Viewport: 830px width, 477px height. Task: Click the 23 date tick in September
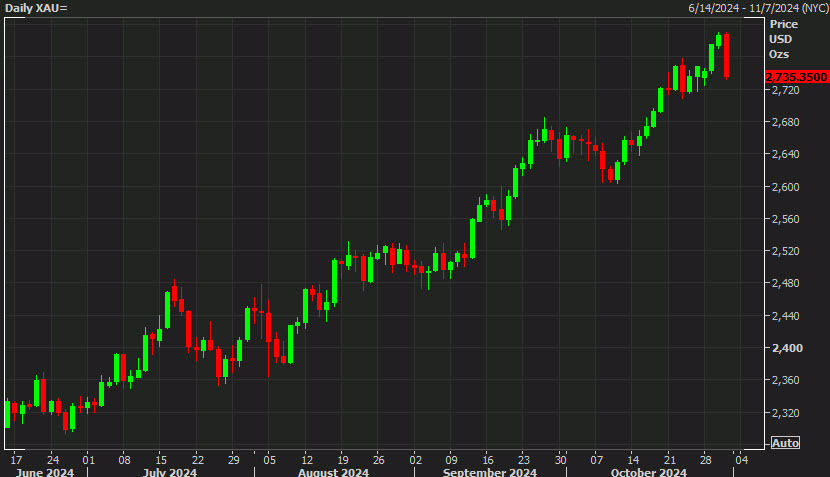coord(524,460)
